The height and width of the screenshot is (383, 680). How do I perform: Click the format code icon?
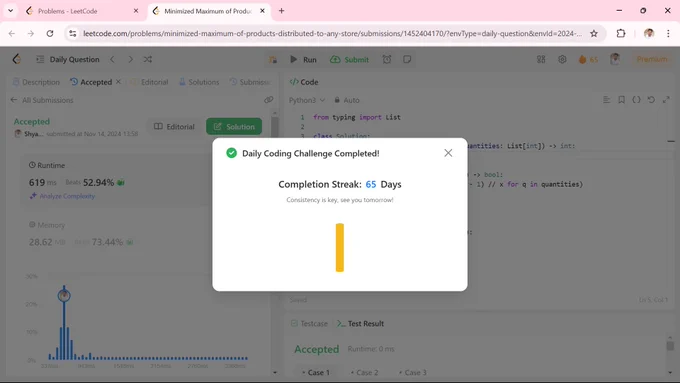[x=606, y=100]
